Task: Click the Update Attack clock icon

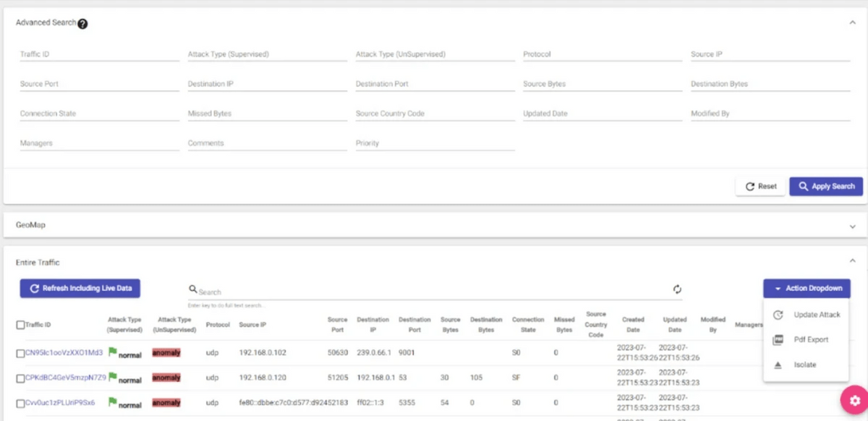Action: (778, 315)
